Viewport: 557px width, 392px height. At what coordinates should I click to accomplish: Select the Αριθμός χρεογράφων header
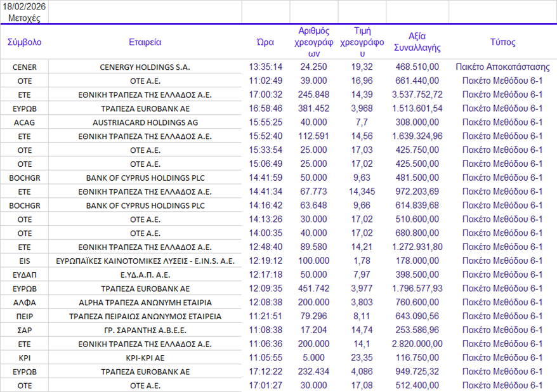(313, 42)
